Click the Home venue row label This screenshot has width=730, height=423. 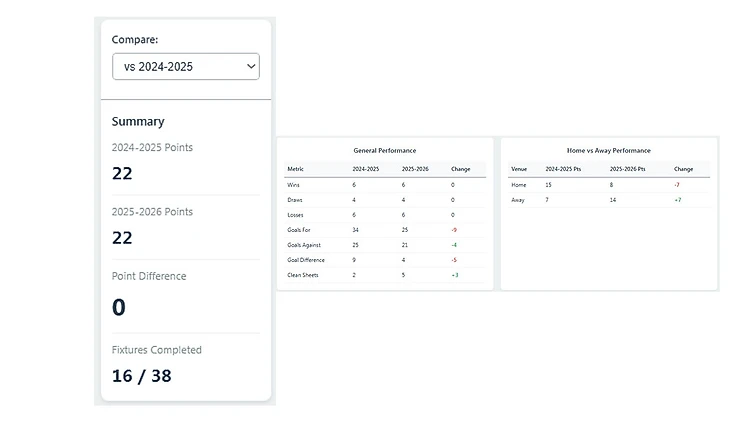518,185
